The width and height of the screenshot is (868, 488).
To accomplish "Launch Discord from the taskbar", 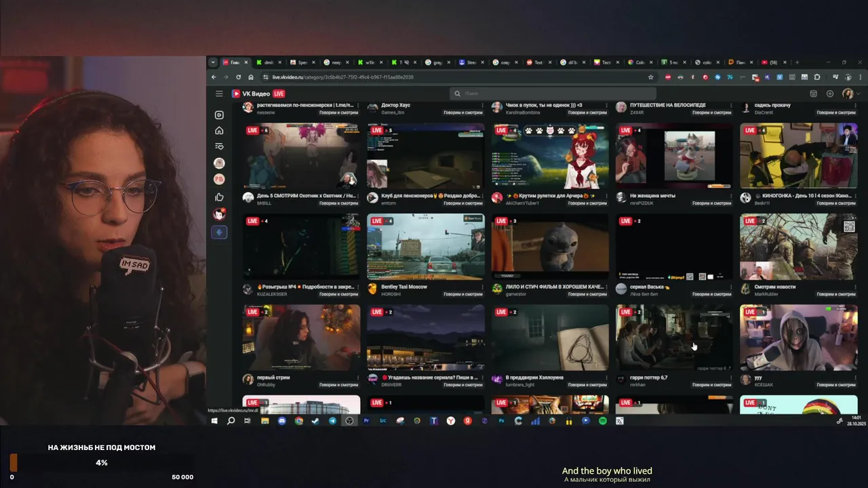I will (x=281, y=421).
